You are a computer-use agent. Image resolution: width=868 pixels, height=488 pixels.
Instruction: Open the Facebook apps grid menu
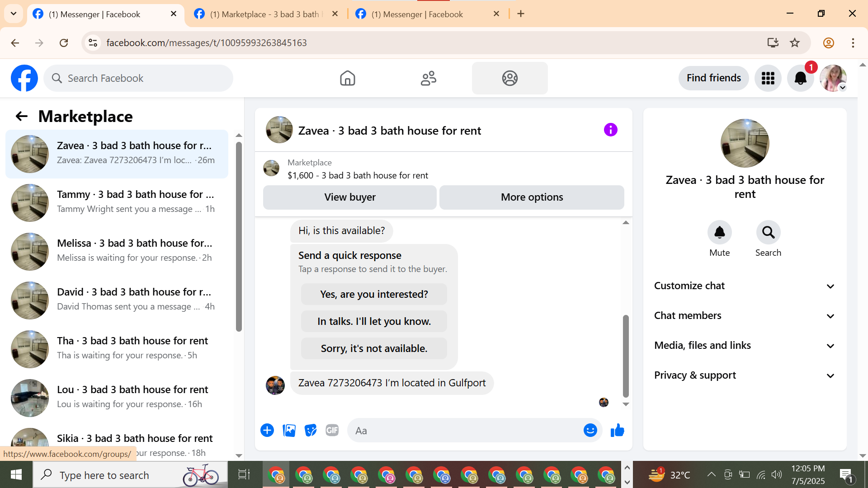click(x=768, y=78)
